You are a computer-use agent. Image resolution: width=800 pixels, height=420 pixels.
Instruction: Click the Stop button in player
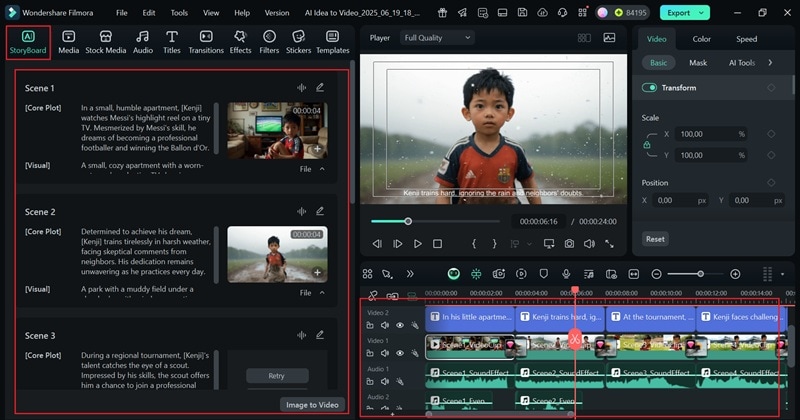pos(437,244)
